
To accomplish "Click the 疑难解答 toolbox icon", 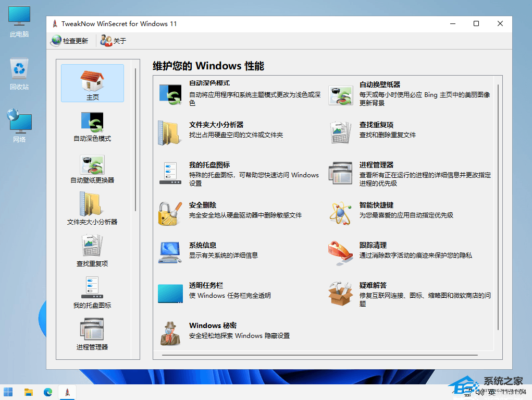I will coord(340,294).
